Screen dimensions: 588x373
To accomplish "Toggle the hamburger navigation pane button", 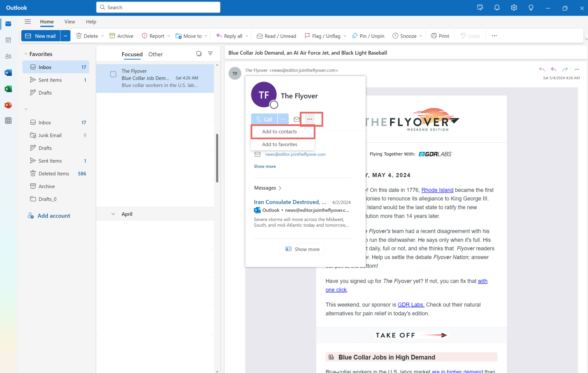I will [28, 21].
